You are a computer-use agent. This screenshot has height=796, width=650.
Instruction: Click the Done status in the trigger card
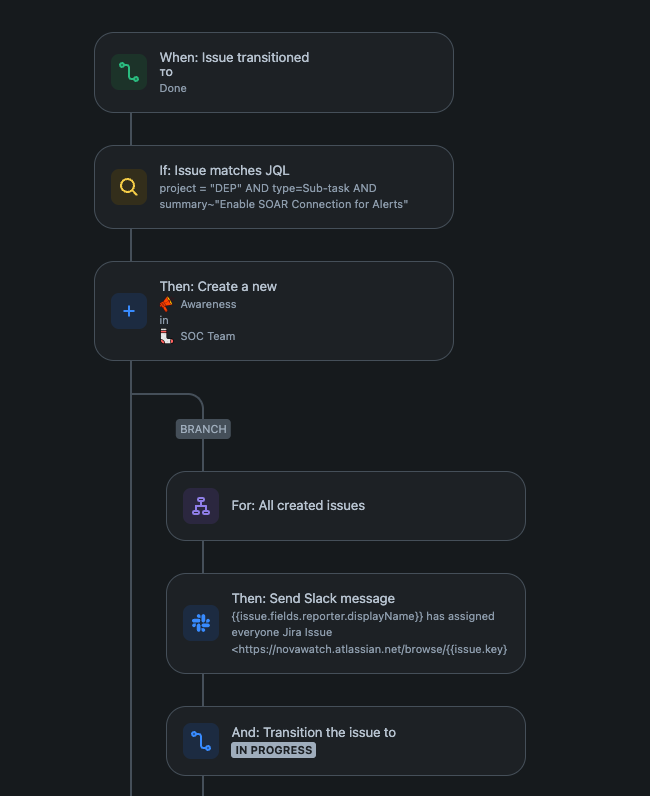coord(173,88)
